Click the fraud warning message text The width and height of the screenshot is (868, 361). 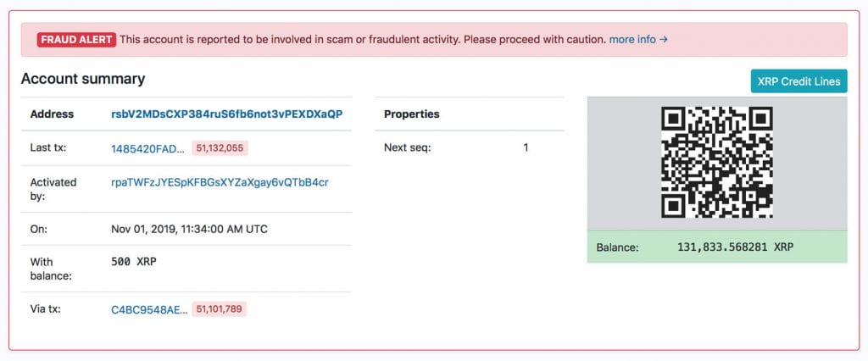(363, 40)
